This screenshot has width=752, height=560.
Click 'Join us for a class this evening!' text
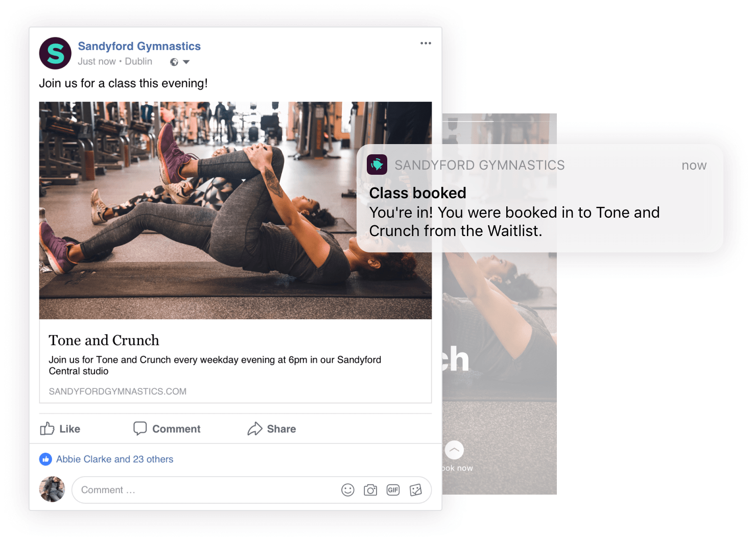123,83
